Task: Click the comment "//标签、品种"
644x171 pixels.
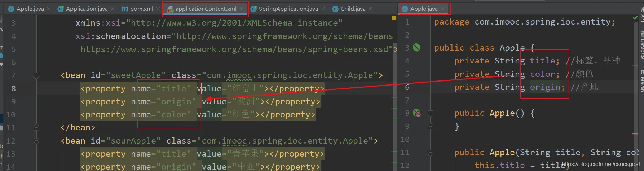Action: [x=593, y=61]
